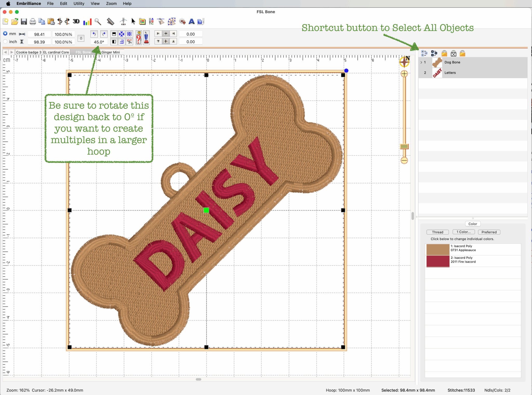Viewport: 532px width, 395px height.
Task: Click the ruler measure tool icon
Action: 110,22
